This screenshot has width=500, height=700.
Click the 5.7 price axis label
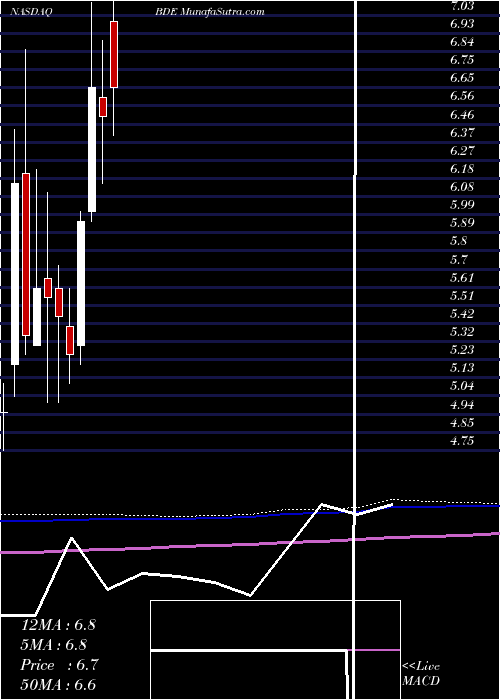pos(458,259)
